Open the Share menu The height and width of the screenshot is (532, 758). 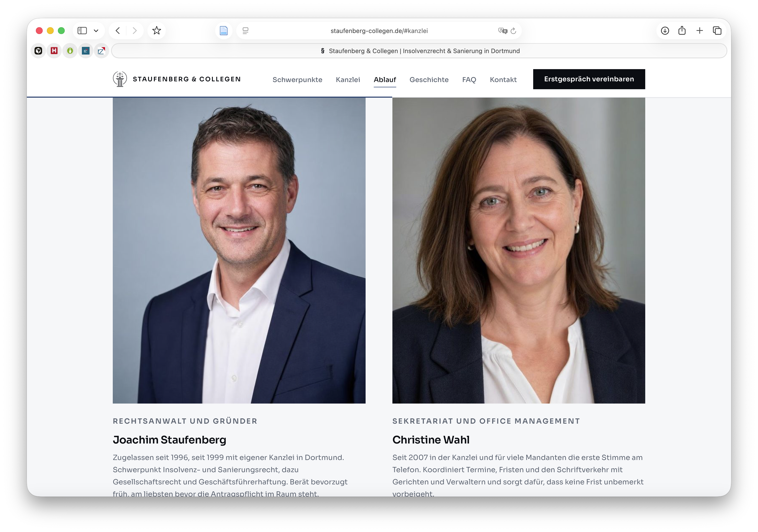(682, 31)
